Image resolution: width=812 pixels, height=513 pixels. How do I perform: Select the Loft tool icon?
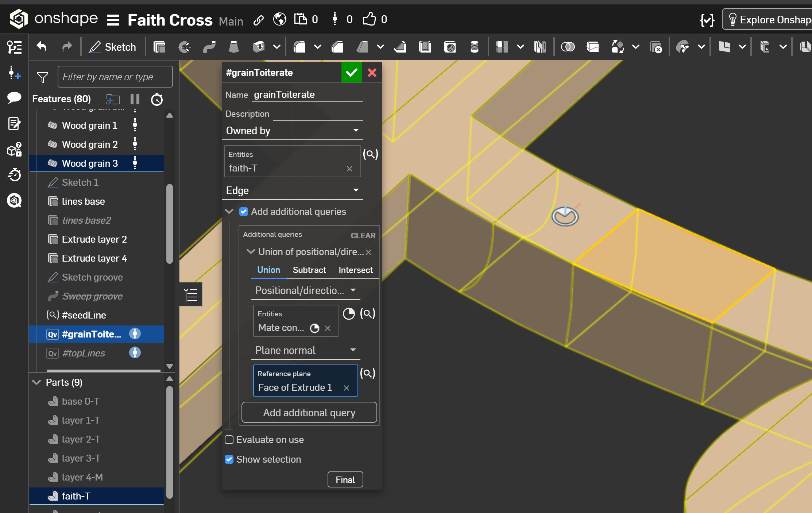[233, 47]
